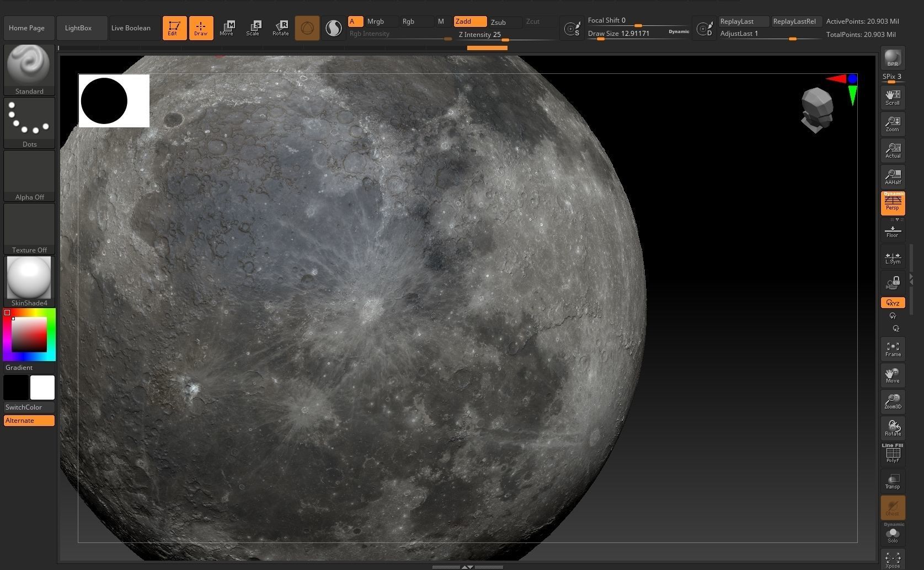Click the Move view icon

893,375
